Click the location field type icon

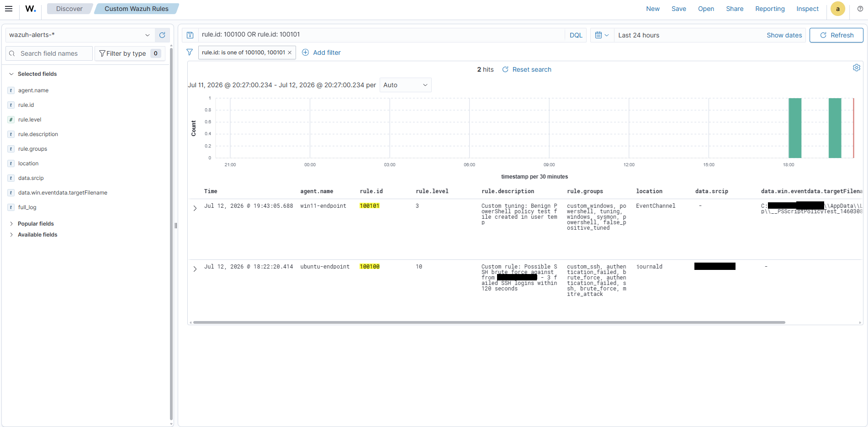11,163
